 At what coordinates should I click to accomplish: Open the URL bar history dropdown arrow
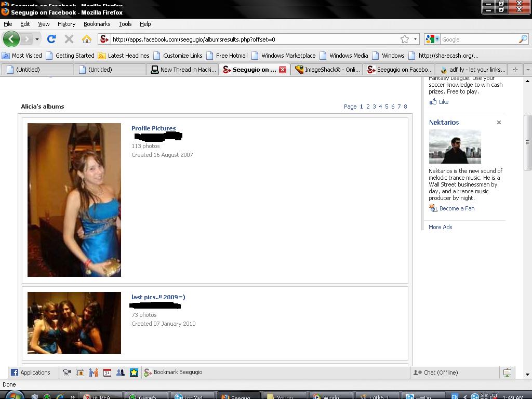tap(415, 39)
